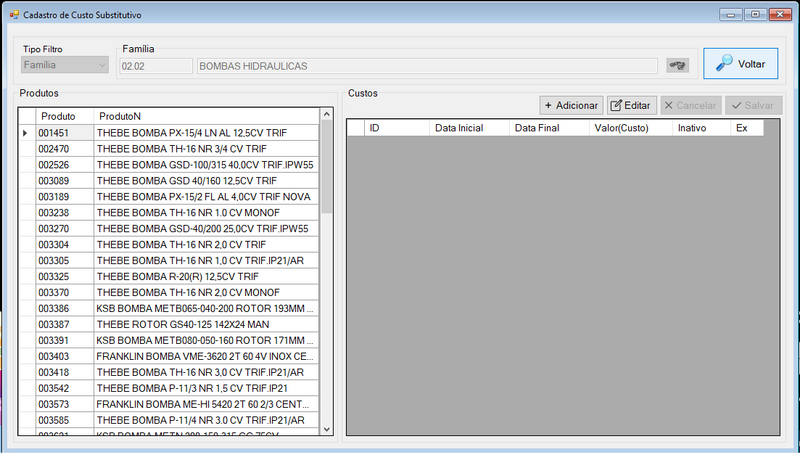Select the row selector arrow for 001451

27,133
